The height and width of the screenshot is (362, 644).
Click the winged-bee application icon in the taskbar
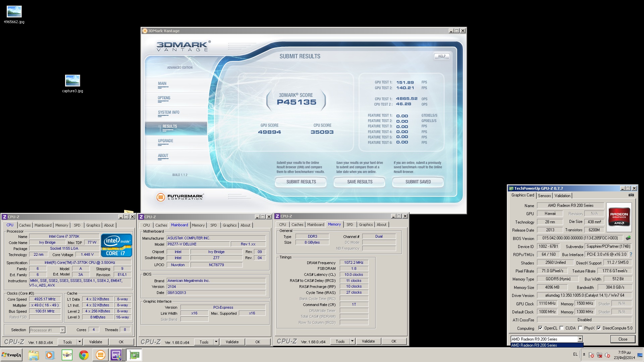67,355
